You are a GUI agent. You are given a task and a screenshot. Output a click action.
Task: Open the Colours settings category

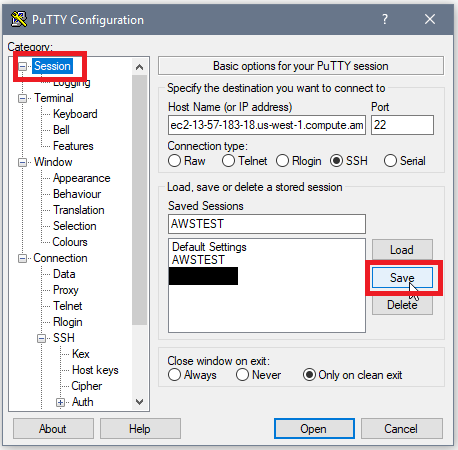(70, 242)
